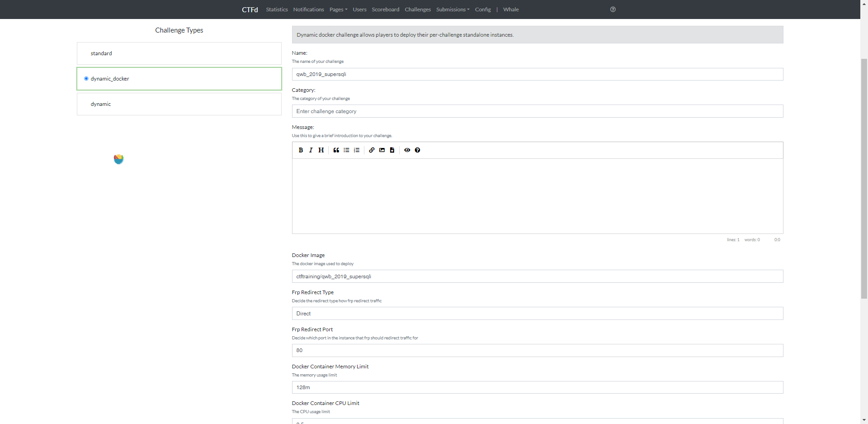Focus the Frp Redirect Port field
This screenshot has height=424, width=868.
coord(538,351)
